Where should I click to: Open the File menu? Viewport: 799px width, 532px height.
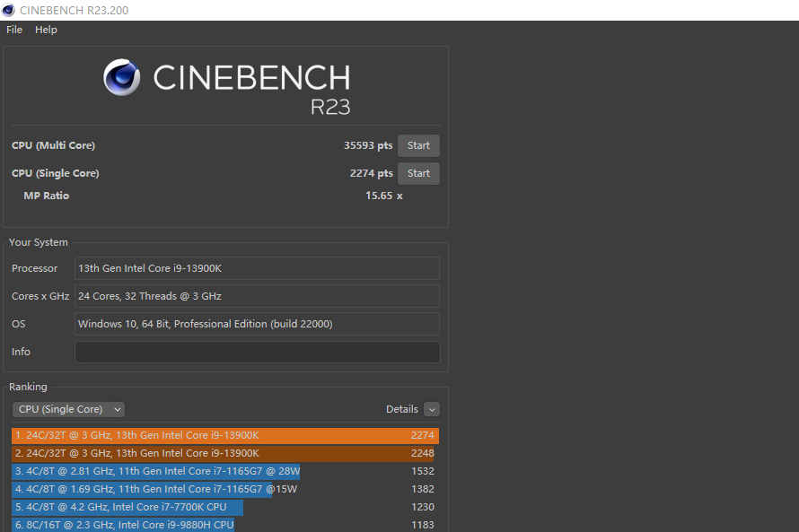(14, 30)
